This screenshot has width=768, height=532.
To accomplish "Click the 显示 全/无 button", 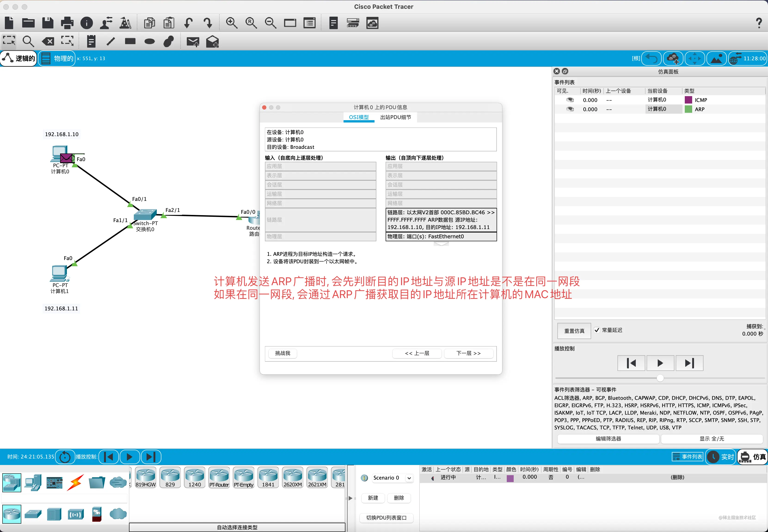I will point(712,439).
